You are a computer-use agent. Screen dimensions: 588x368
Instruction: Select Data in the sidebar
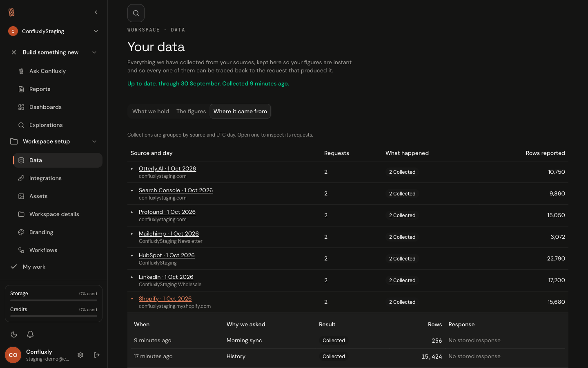point(58,160)
